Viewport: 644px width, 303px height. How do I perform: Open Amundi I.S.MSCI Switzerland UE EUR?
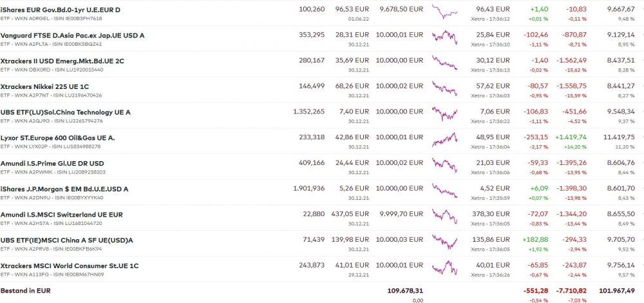[x=61, y=214]
